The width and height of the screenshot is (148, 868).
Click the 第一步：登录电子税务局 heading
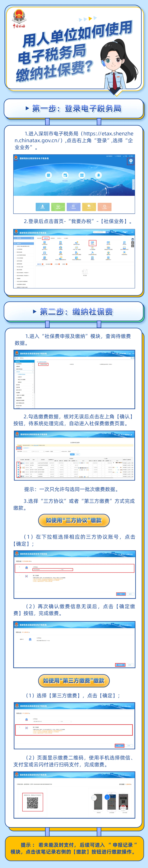pyautogui.click(x=77, y=109)
